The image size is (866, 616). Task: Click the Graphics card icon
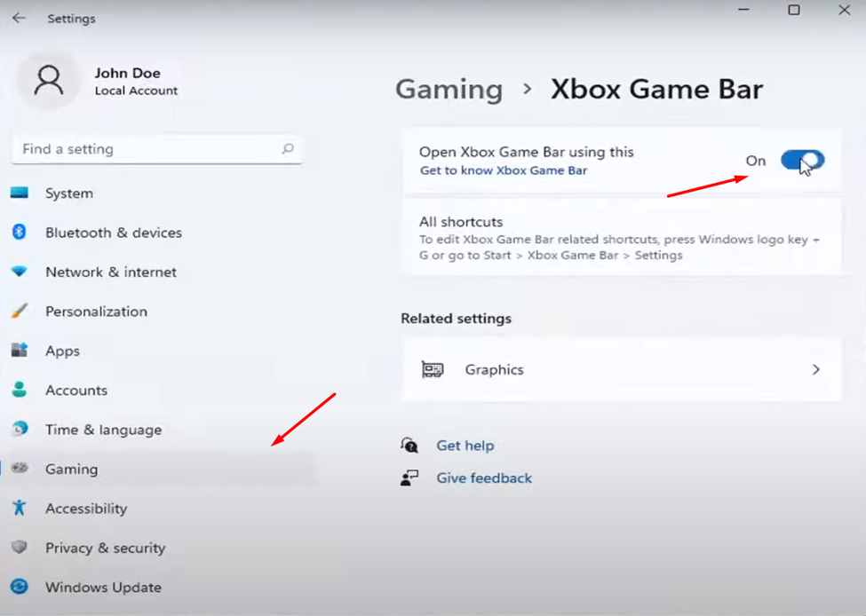pyautogui.click(x=433, y=369)
